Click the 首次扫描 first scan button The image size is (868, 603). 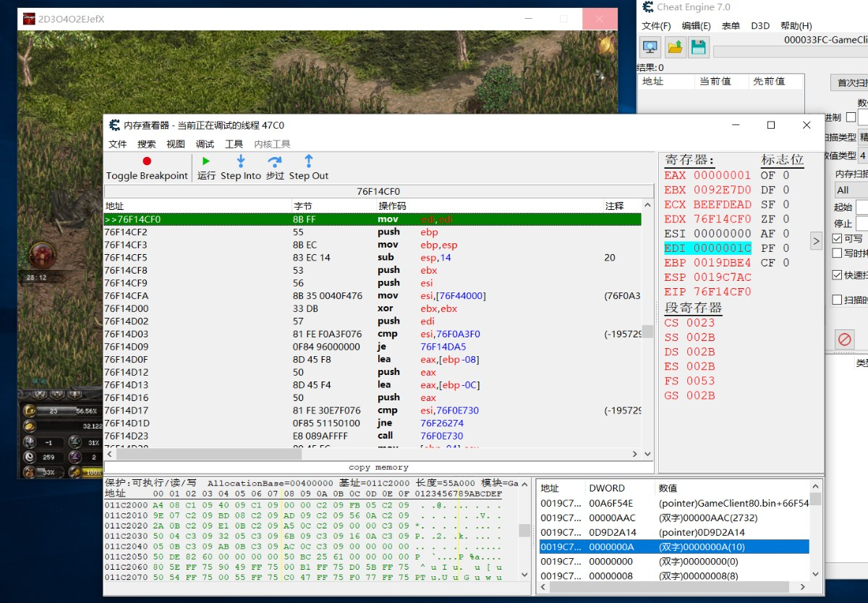(x=851, y=83)
